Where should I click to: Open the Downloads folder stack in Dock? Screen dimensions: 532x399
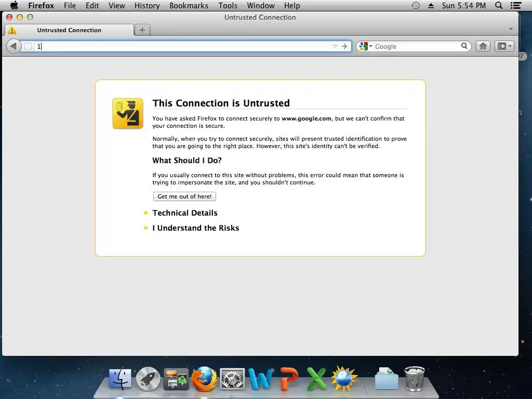(x=387, y=379)
